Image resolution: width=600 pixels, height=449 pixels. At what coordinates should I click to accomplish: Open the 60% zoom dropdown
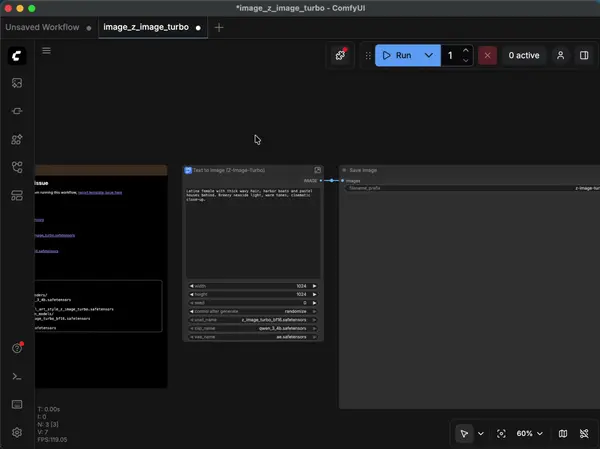pos(530,434)
